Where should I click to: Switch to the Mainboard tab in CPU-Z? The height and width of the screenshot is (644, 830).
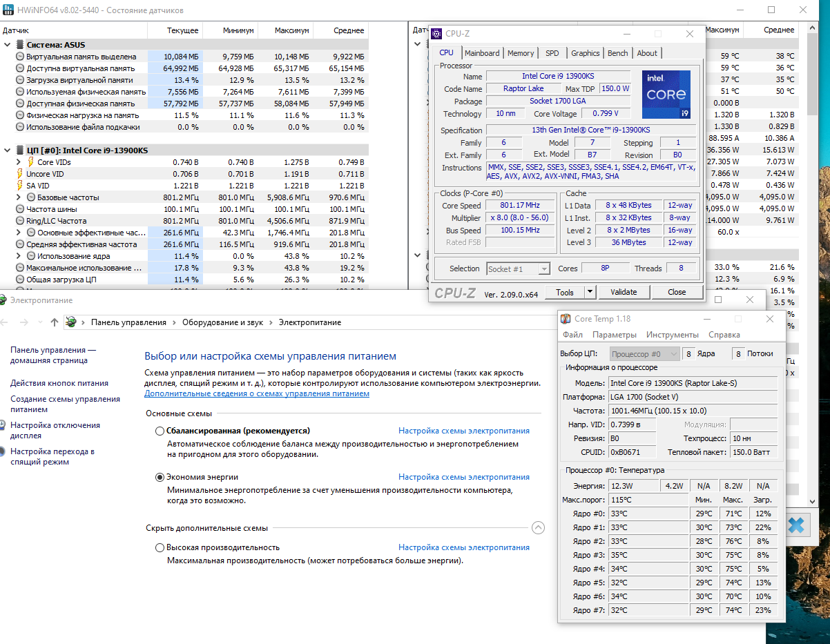pos(482,53)
